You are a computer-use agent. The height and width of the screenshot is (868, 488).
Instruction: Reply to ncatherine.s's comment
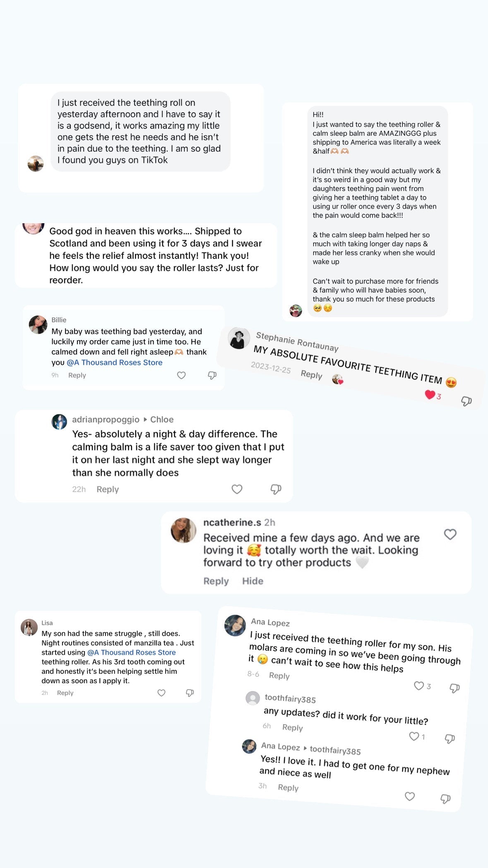click(x=216, y=581)
